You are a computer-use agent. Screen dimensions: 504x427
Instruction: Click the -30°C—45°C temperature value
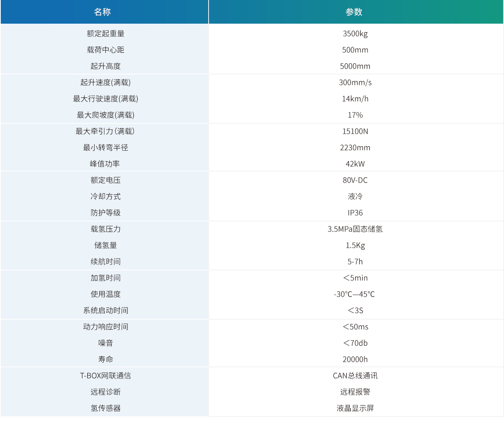(354, 294)
